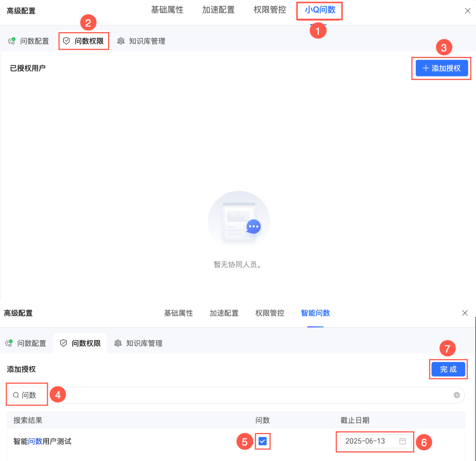The height and width of the screenshot is (461, 476).
Task: Open the 小Q问数 tab in upper panel
Action: [x=320, y=10]
